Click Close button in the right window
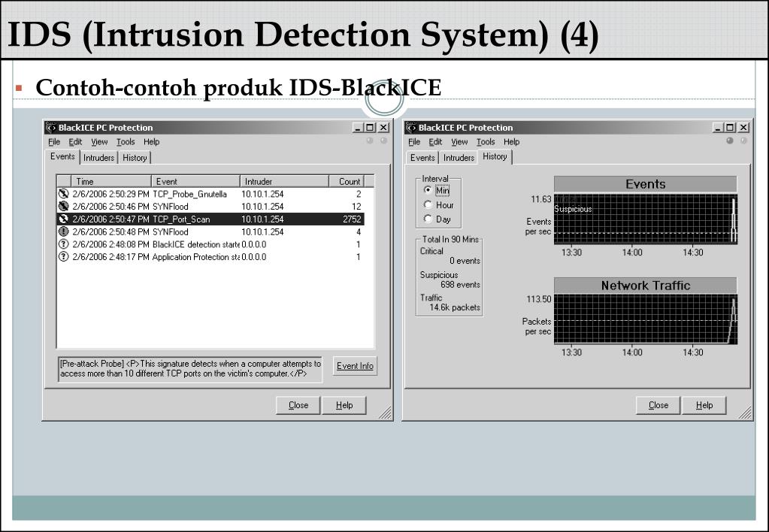Viewport: 769px width, 532px height. click(658, 405)
